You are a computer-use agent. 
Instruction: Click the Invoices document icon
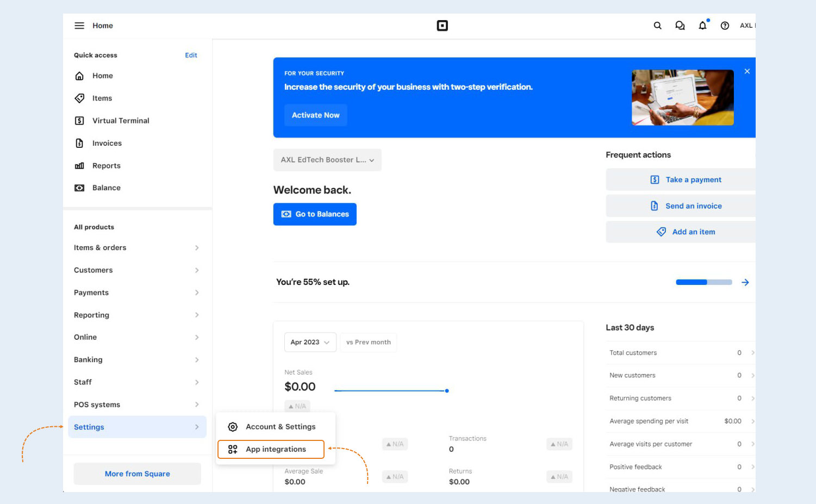click(x=79, y=143)
